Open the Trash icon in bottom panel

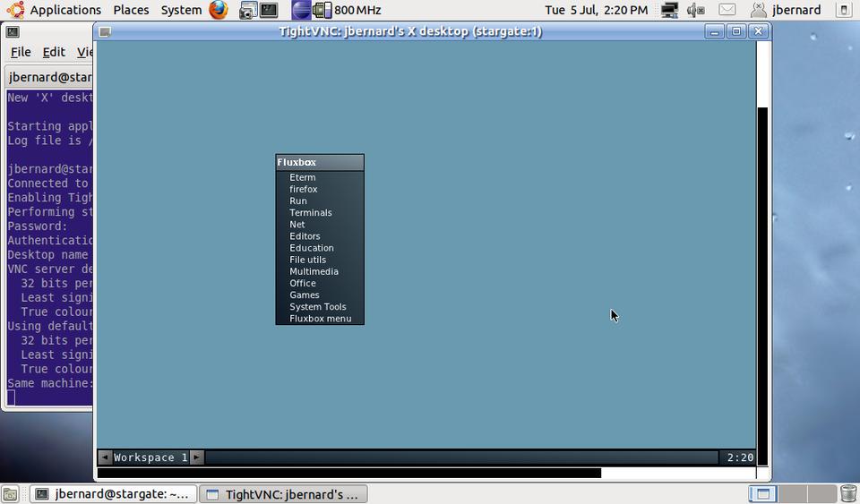click(x=848, y=494)
